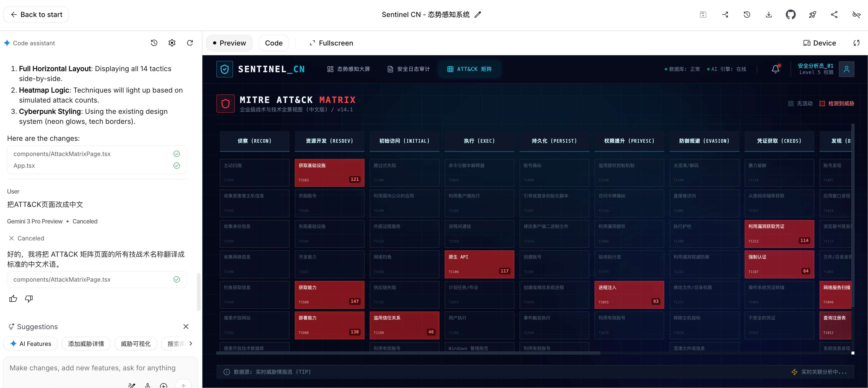Open code assistant settings gear
The width and height of the screenshot is (868, 388).
pyautogui.click(x=172, y=43)
